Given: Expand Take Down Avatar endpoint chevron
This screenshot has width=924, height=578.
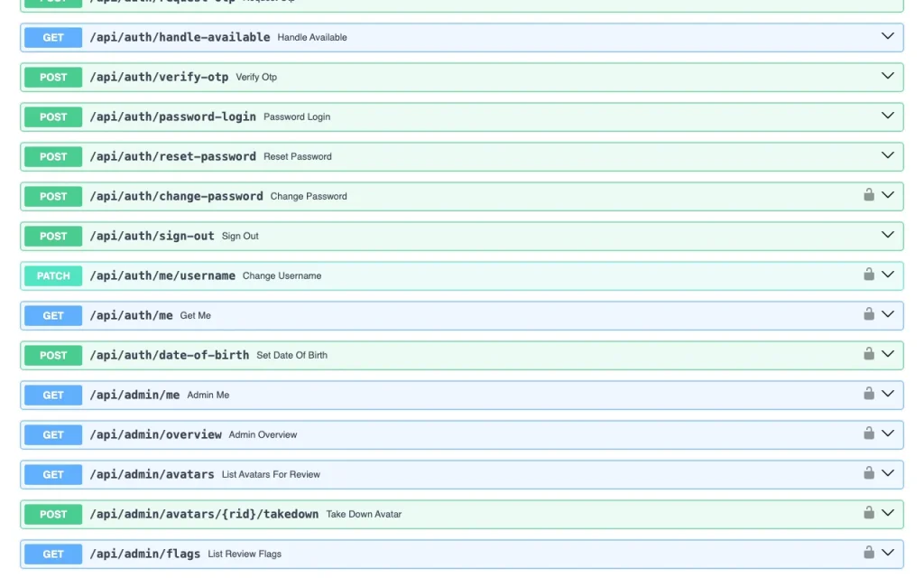Looking at the screenshot, I should [888, 513].
